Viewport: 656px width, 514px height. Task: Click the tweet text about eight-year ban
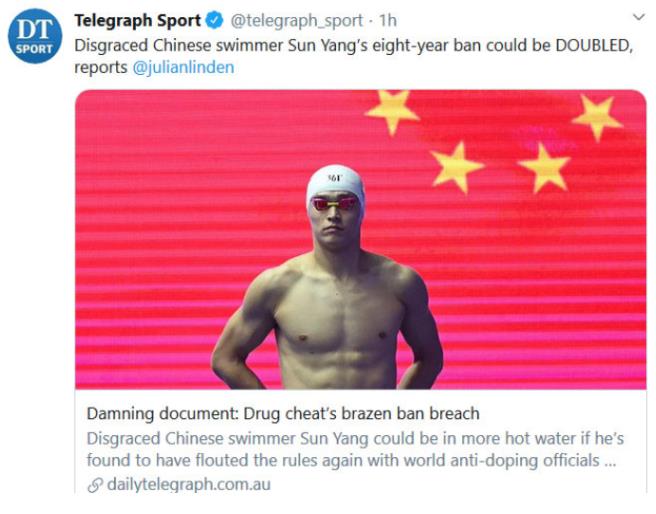(354, 56)
